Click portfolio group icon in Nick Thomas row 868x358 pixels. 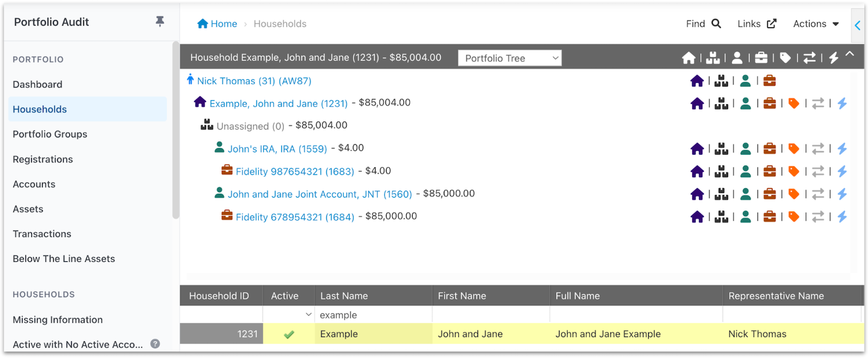(722, 81)
